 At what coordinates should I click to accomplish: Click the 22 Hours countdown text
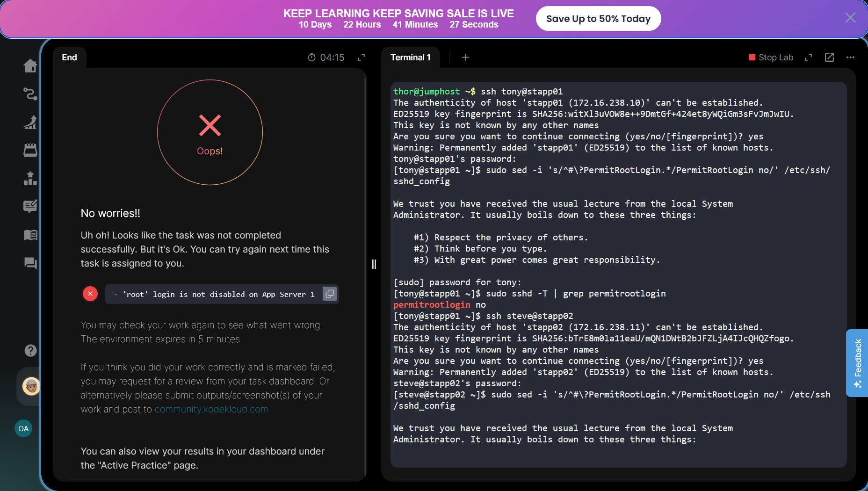(362, 25)
